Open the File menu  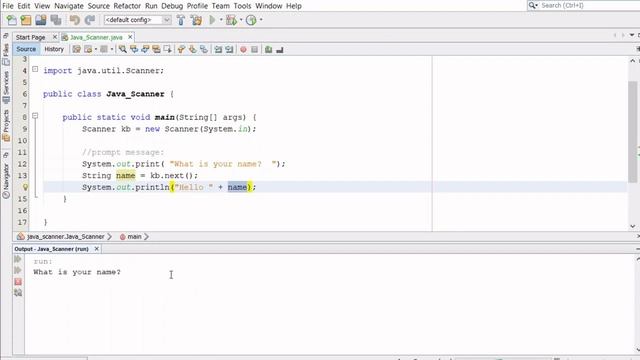[8, 6]
